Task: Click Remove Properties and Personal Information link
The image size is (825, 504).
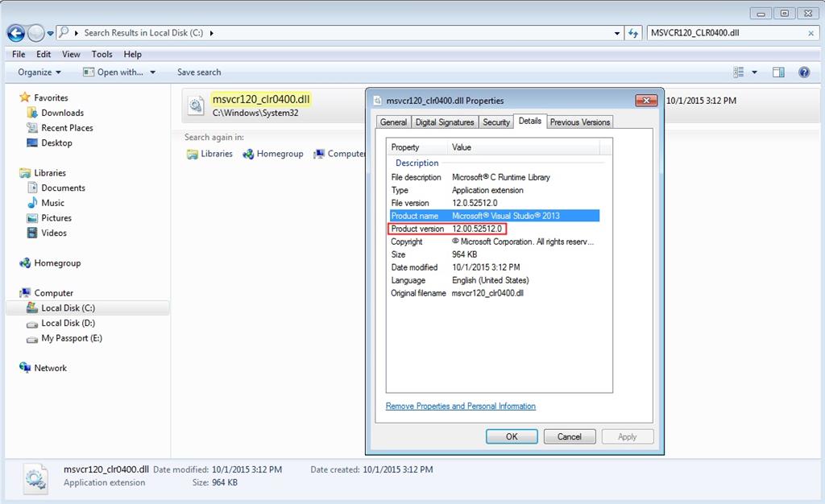Action: (x=460, y=406)
